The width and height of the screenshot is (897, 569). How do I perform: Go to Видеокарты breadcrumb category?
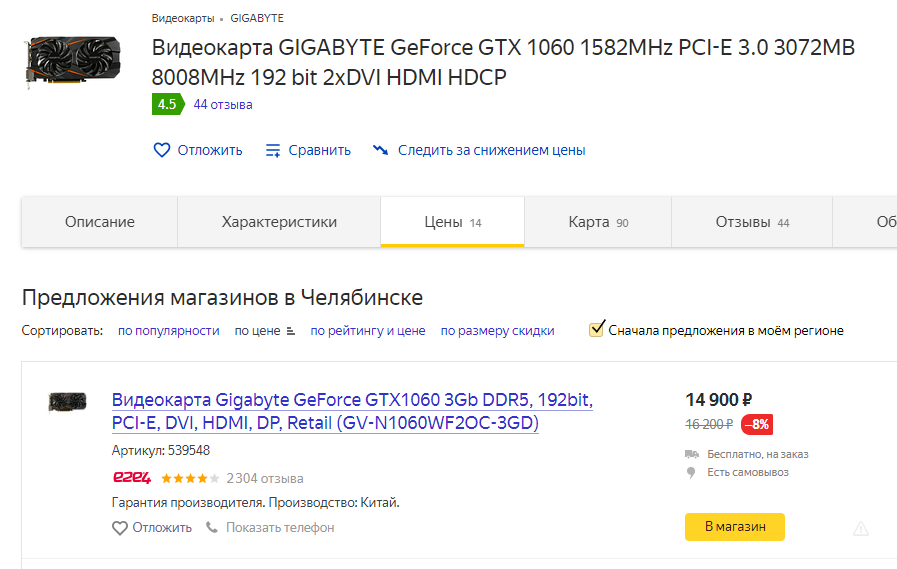(182, 18)
